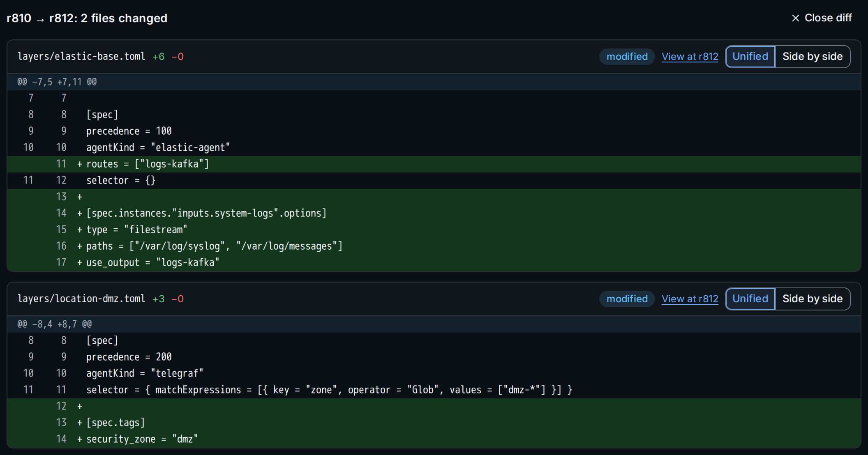Image resolution: width=868 pixels, height=455 pixels.
Task: Click added line type = "filestream"
Action: click(434, 230)
